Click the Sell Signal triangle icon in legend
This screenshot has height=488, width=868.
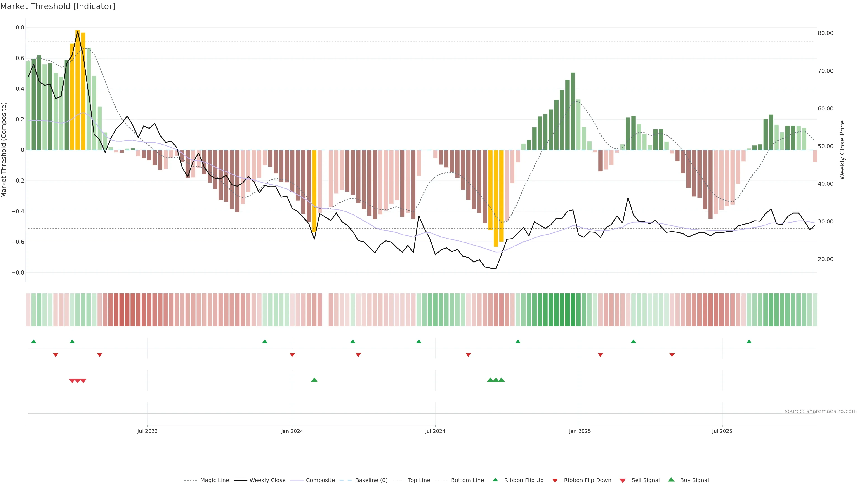tap(622, 480)
